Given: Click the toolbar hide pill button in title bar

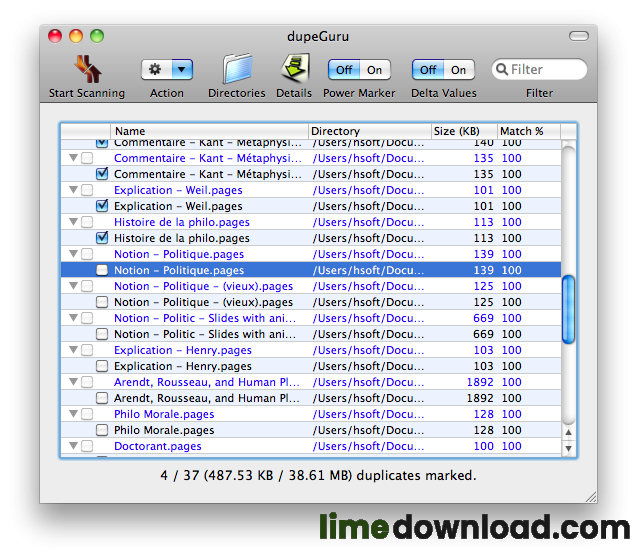Looking at the screenshot, I should (579, 36).
